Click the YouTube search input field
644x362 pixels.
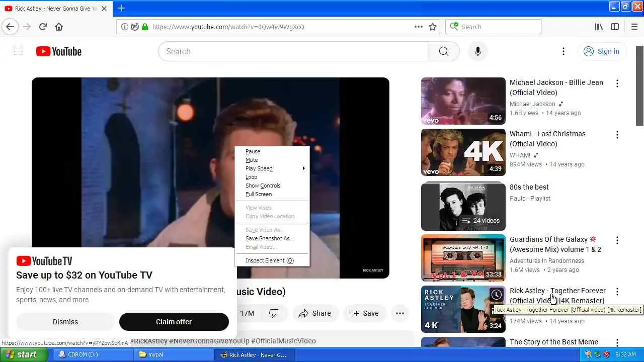pyautogui.click(x=293, y=51)
